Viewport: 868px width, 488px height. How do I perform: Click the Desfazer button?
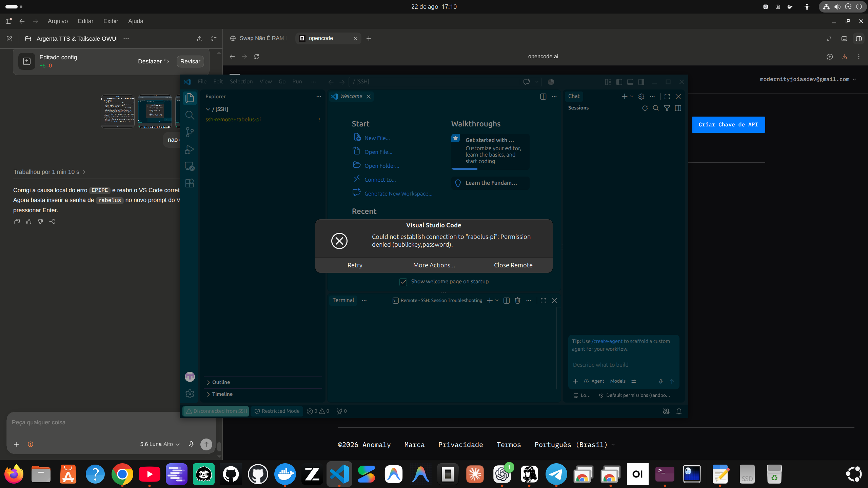153,61
